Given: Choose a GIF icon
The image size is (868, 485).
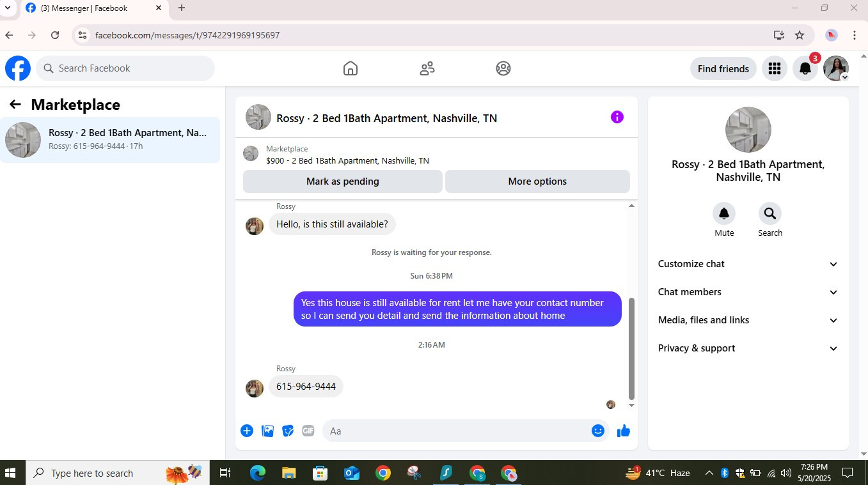Looking at the screenshot, I should pos(308,431).
